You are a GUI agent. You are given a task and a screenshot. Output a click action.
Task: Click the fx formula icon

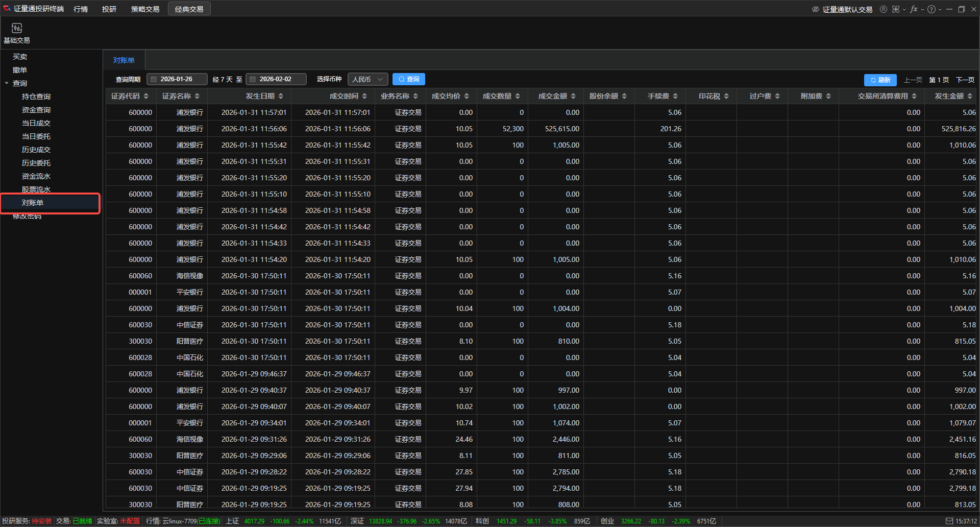pyautogui.click(x=913, y=9)
